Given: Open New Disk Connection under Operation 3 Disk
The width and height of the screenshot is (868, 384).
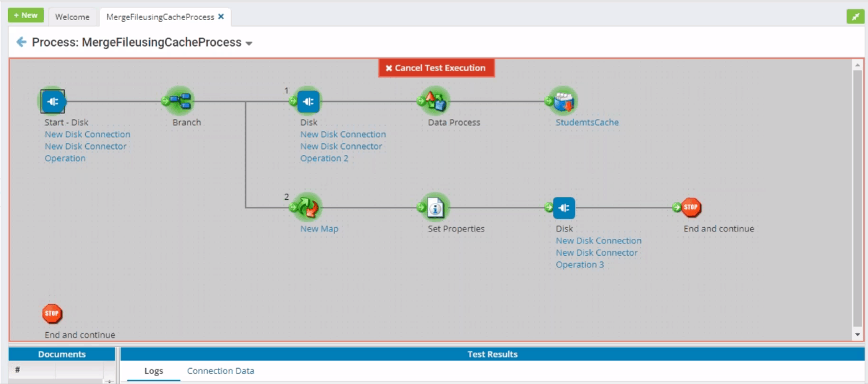Looking at the screenshot, I should [599, 241].
